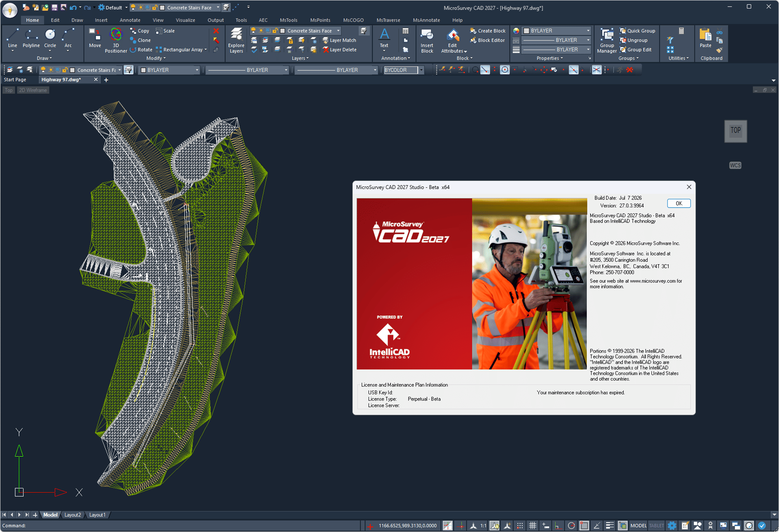Activate the Move tool

(95, 39)
